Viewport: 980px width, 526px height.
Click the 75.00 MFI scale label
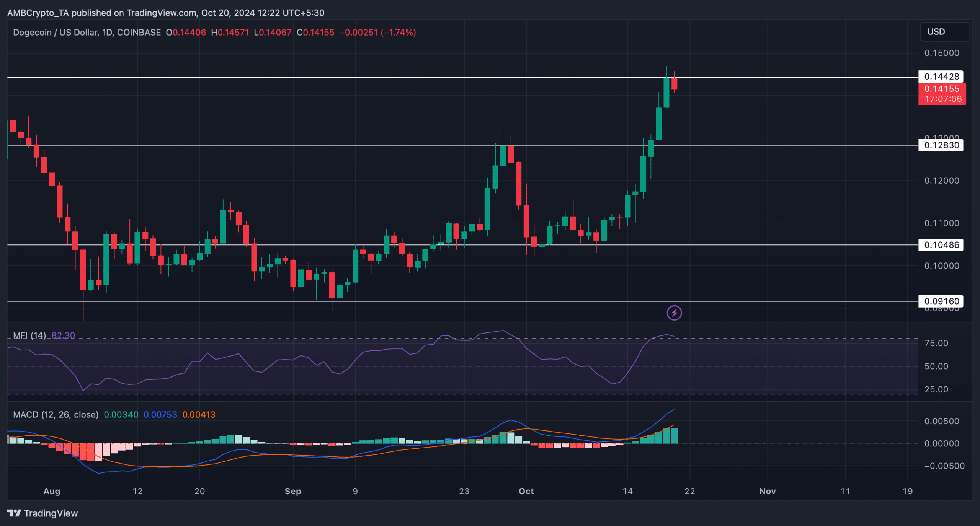tap(936, 343)
